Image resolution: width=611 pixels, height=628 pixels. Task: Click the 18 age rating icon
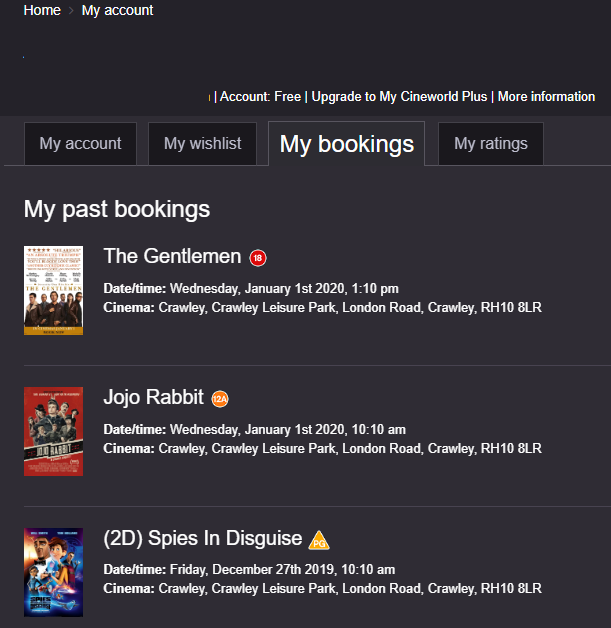coord(258,258)
